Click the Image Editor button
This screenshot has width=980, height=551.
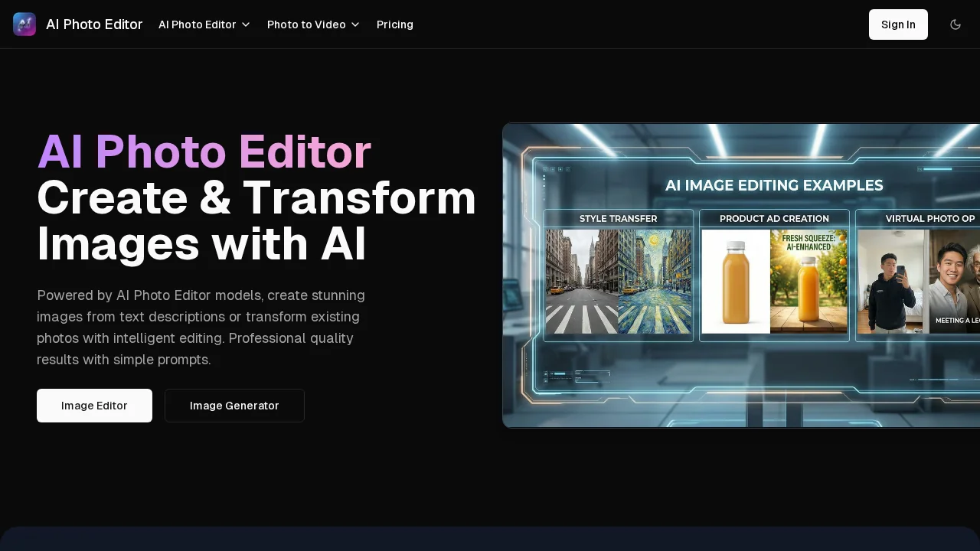94,406
